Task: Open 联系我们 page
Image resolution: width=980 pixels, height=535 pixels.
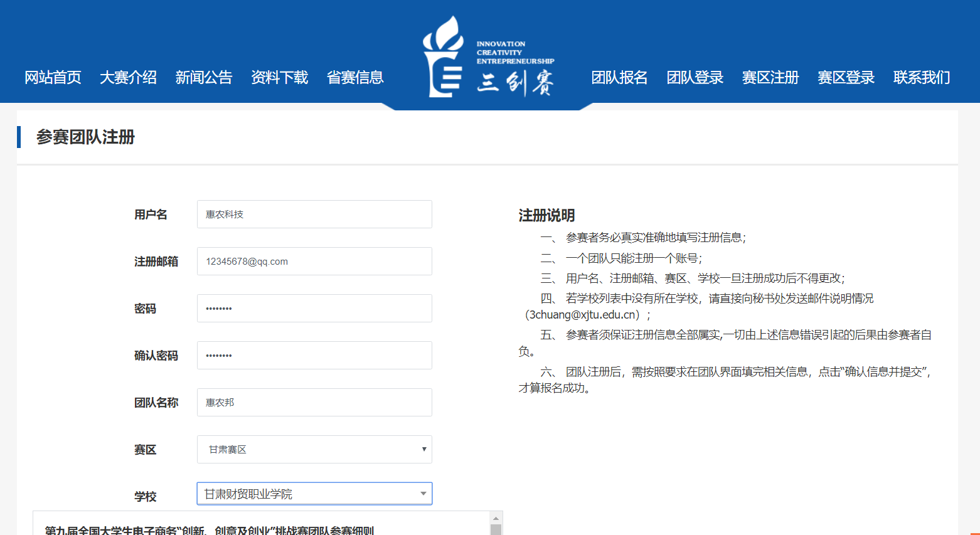Action: 922,78
